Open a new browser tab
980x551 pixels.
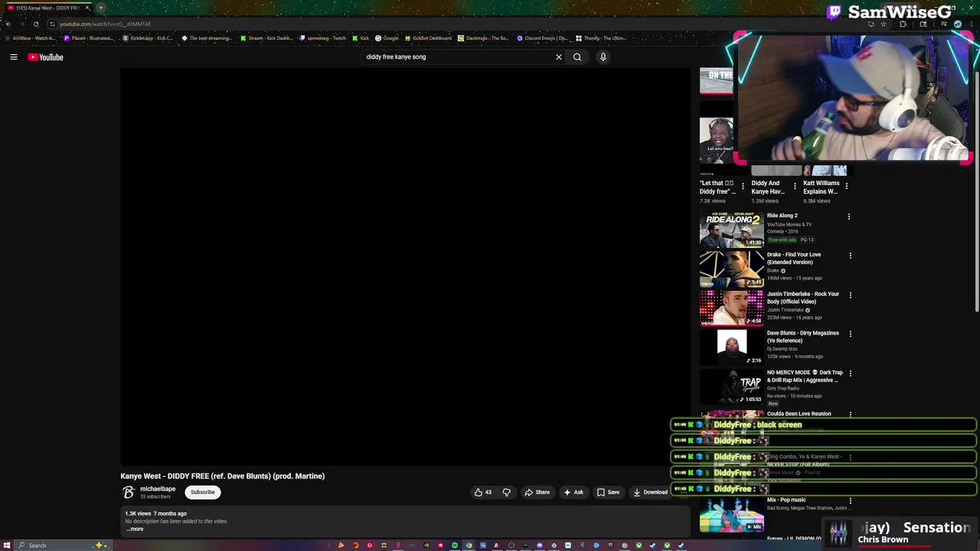click(100, 8)
